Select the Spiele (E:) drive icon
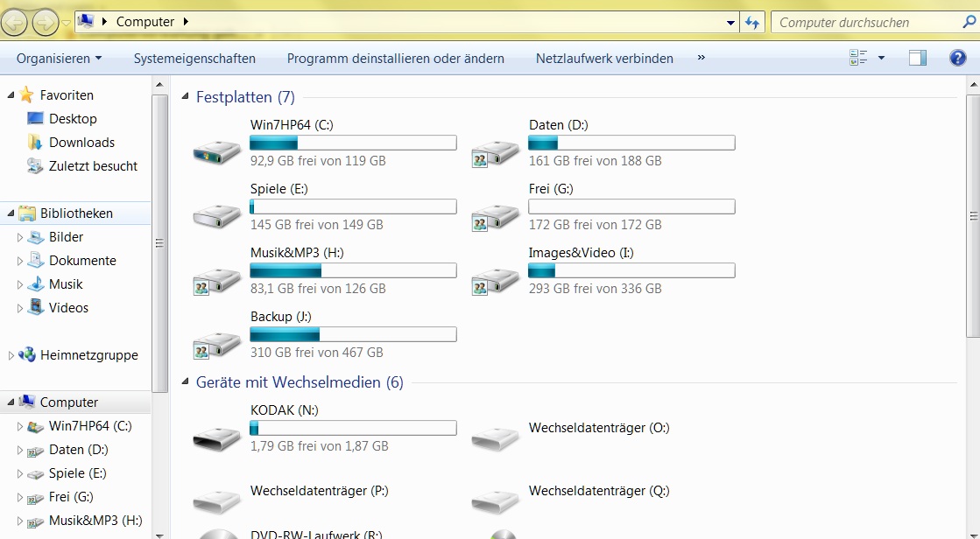 pos(217,215)
